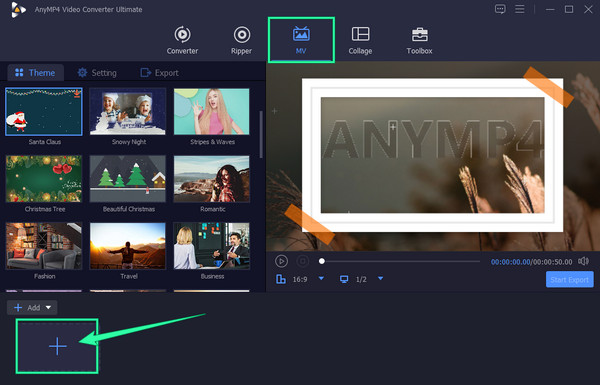Image resolution: width=600 pixels, height=385 pixels.
Task: Click the aspect ratio icon beside 16:9
Action: pyautogui.click(x=281, y=279)
